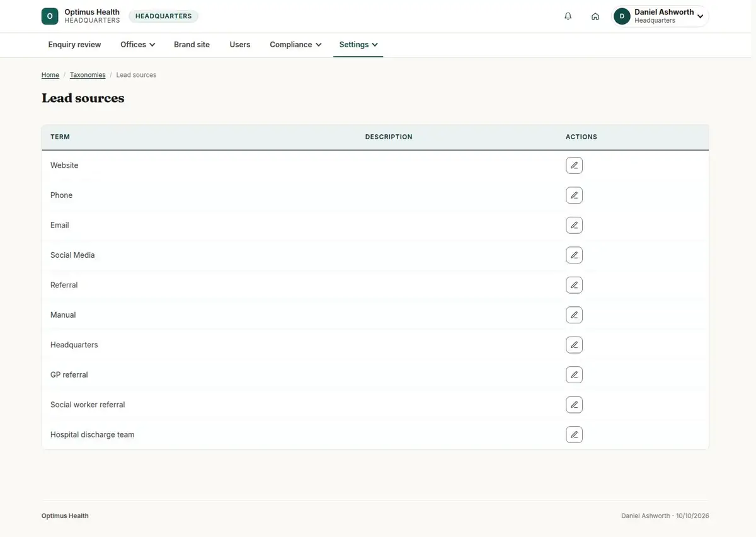Click the DESCRIPTION column header
This screenshot has height=537, width=756.
[389, 137]
